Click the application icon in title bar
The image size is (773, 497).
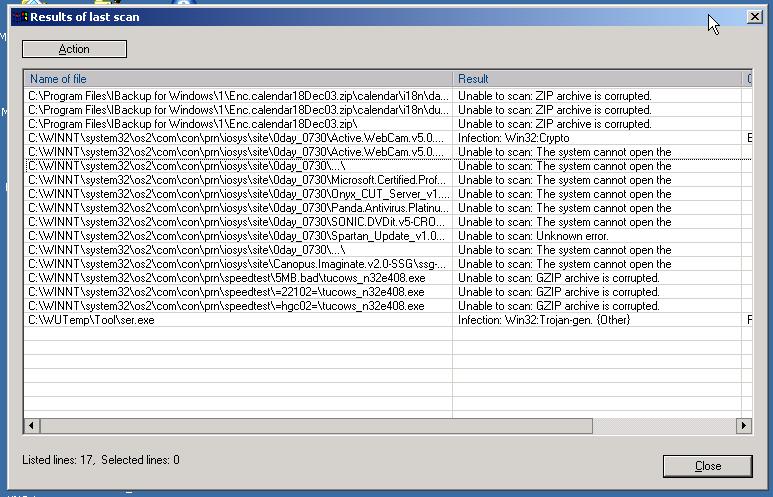click(x=19, y=17)
